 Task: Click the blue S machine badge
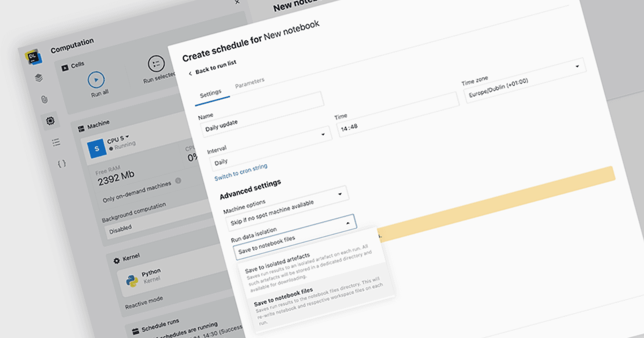[97, 149]
